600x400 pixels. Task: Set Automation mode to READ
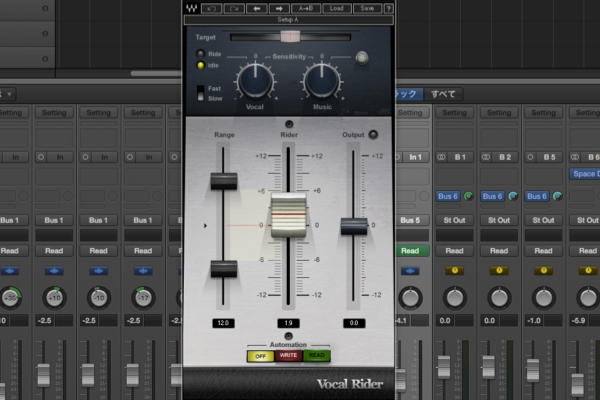coord(316,356)
